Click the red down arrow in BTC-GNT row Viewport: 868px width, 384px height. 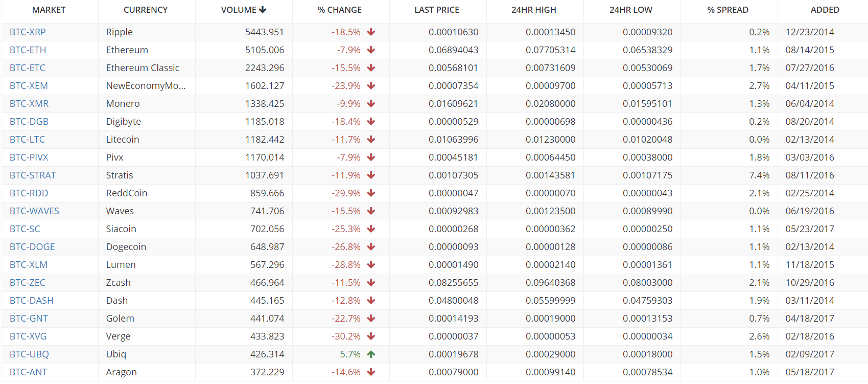pos(371,319)
